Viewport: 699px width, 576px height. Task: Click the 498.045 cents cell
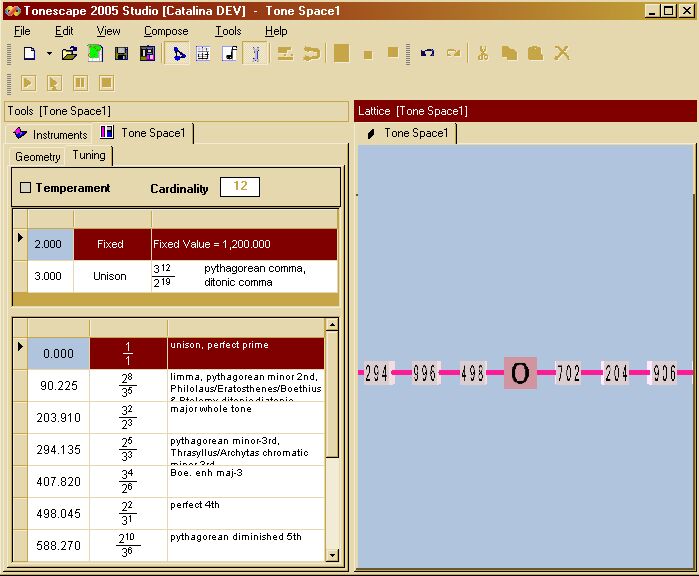pos(58,514)
